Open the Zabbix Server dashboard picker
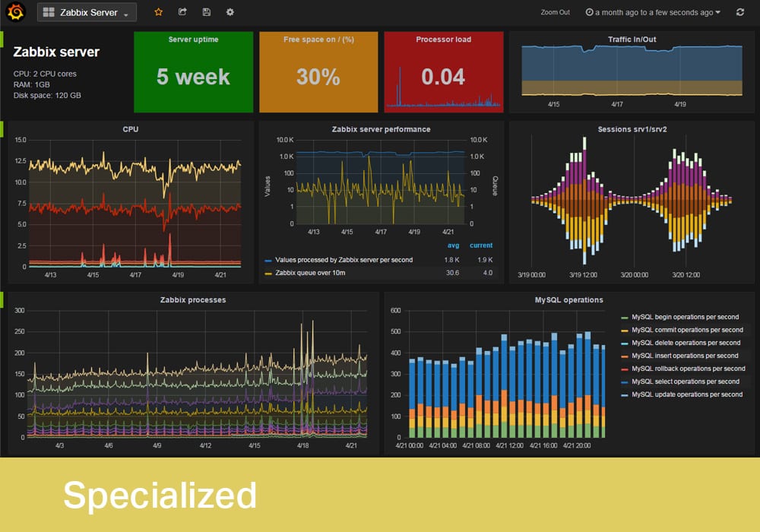The image size is (760, 532). click(87, 12)
